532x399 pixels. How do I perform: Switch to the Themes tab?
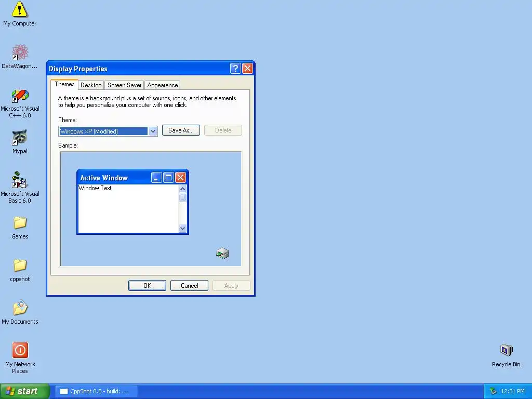(64, 85)
